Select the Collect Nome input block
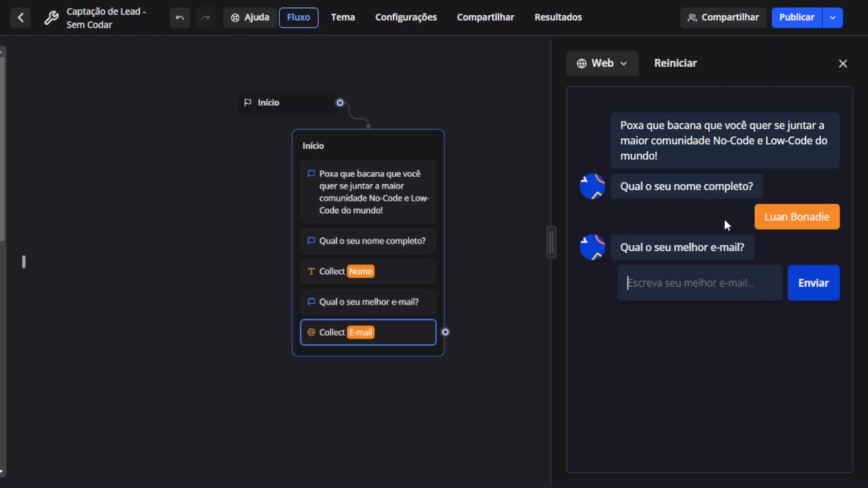The height and width of the screenshot is (488, 868). tap(368, 272)
